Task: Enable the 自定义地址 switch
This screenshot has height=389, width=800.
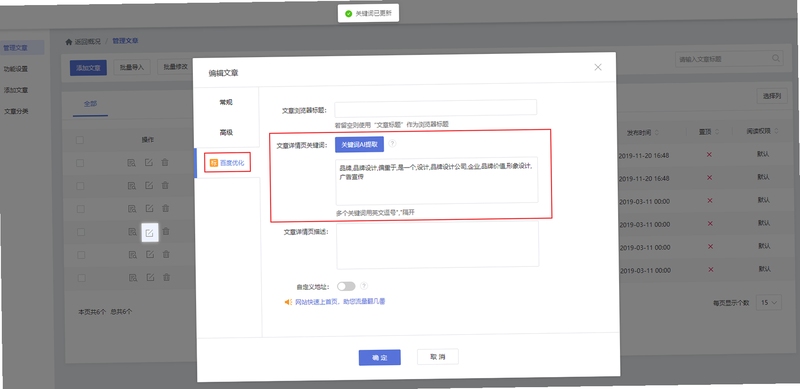Action: point(345,286)
